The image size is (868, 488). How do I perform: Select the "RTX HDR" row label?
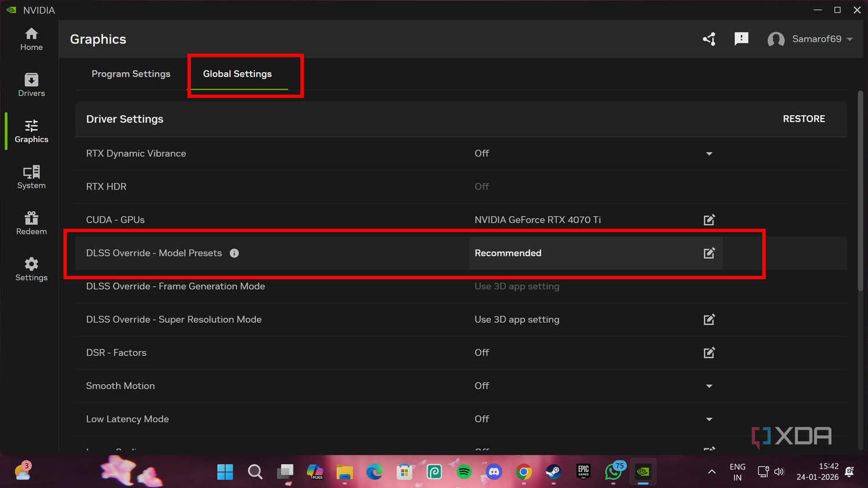(106, 187)
